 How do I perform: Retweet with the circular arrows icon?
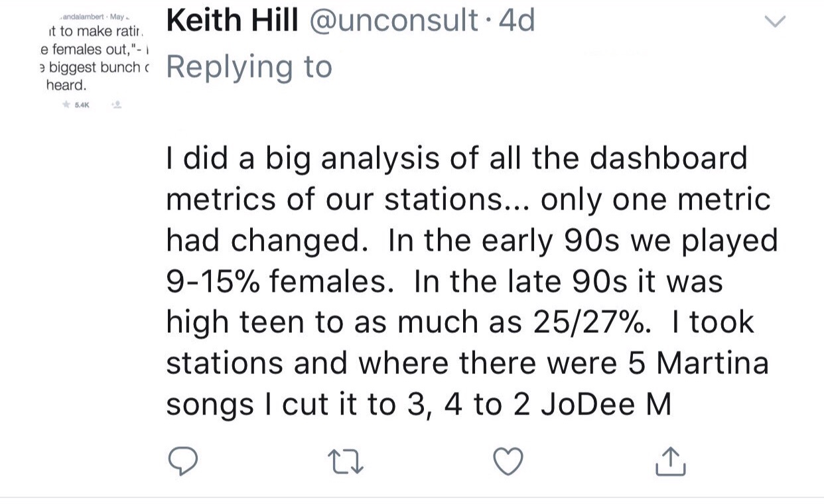coord(345,462)
